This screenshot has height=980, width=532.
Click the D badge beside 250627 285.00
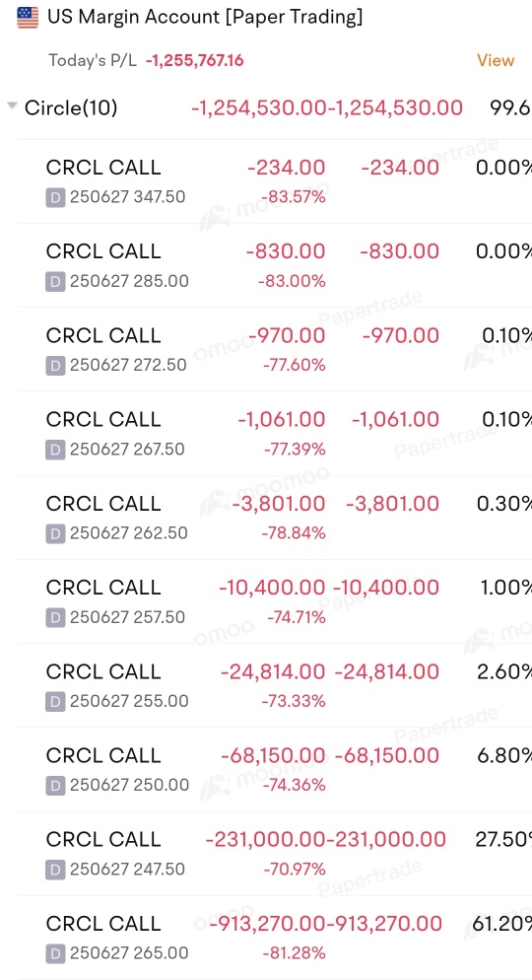point(55,281)
